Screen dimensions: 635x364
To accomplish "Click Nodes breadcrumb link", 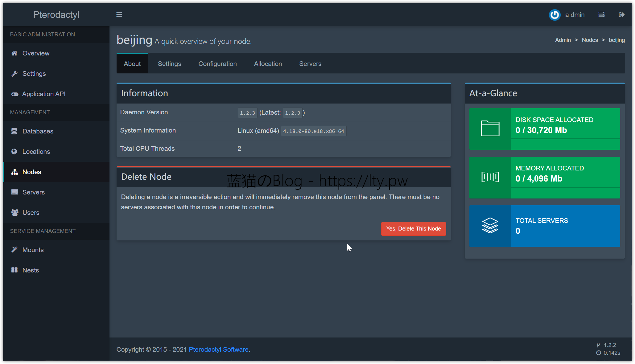I will pyautogui.click(x=590, y=40).
